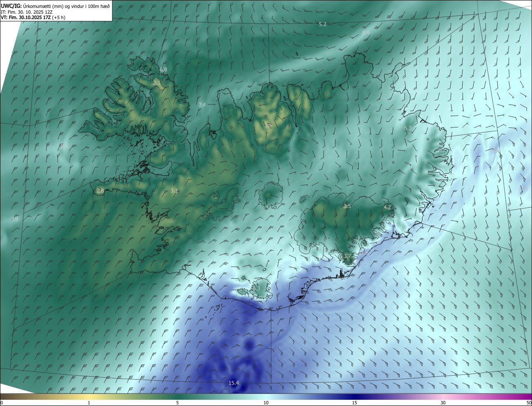The height and width of the screenshot is (406, 532).
Task: Click the 5.2 value label north of Iceland
Action: click(x=323, y=24)
